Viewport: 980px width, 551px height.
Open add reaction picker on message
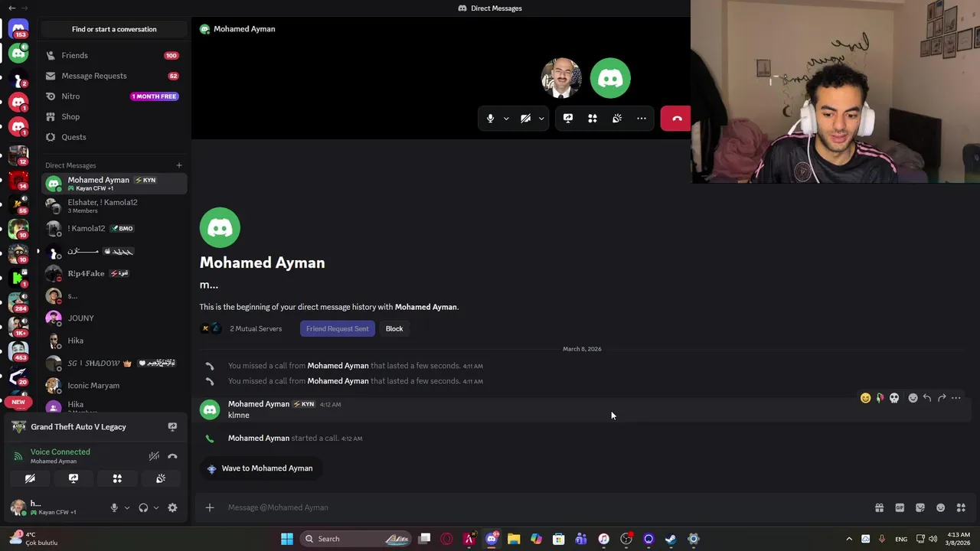point(913,398)
